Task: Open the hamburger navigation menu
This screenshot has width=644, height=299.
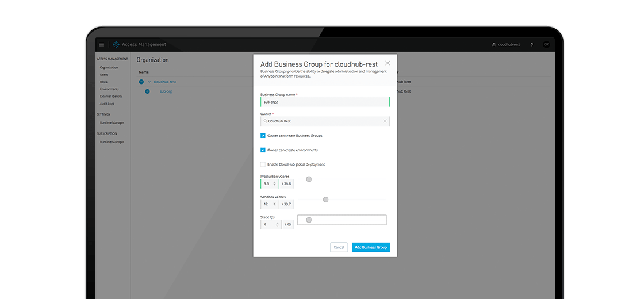Action: click(x=102, y=44)
